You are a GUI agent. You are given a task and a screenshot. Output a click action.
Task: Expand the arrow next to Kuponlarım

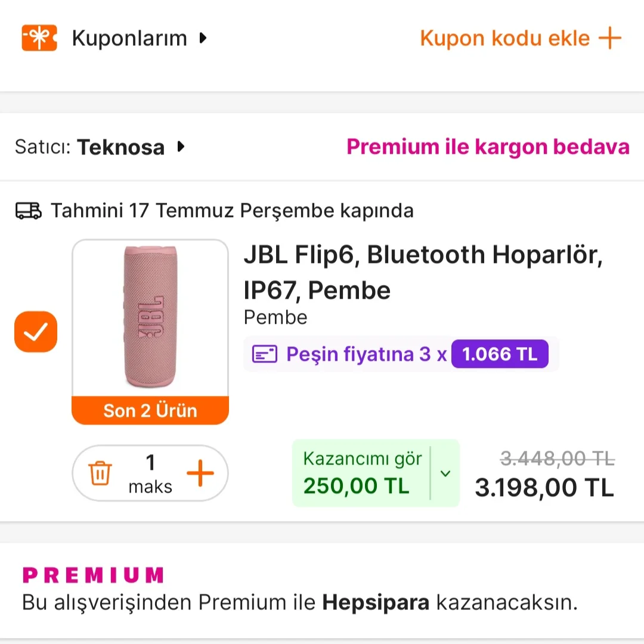pos(203,38)
